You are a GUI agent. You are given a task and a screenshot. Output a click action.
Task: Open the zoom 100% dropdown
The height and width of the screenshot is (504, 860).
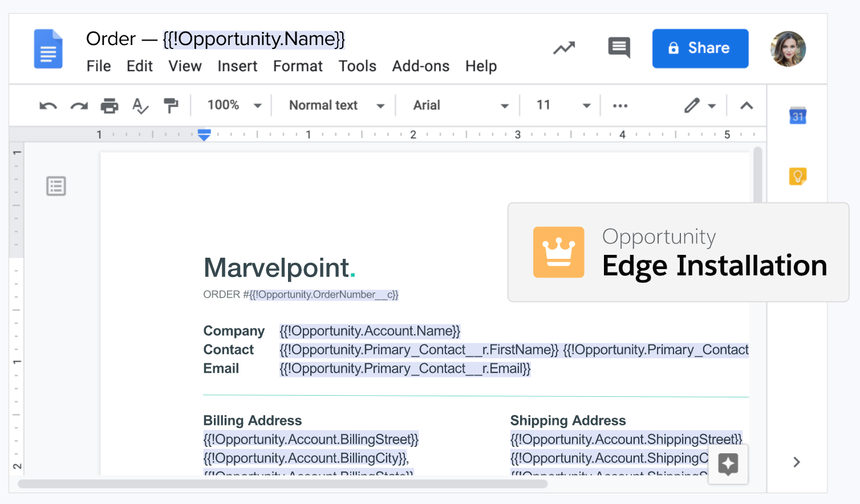tap(234, 105)
